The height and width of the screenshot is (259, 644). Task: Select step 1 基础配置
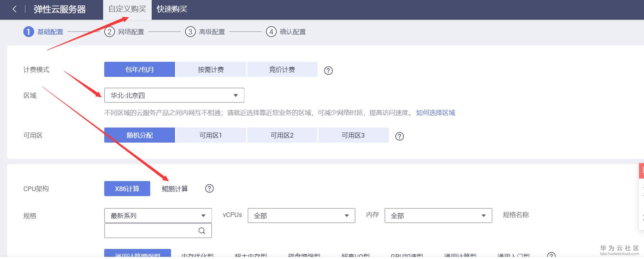(43, 32)
